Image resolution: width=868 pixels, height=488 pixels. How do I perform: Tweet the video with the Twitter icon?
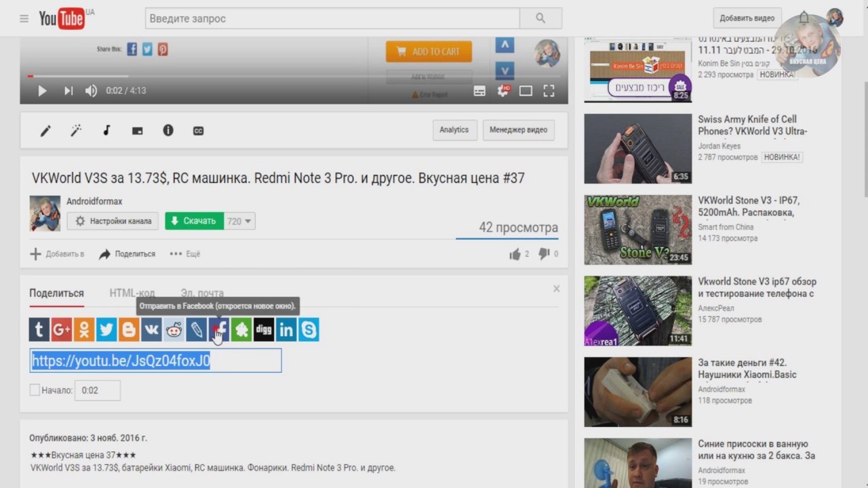point(106,330)
